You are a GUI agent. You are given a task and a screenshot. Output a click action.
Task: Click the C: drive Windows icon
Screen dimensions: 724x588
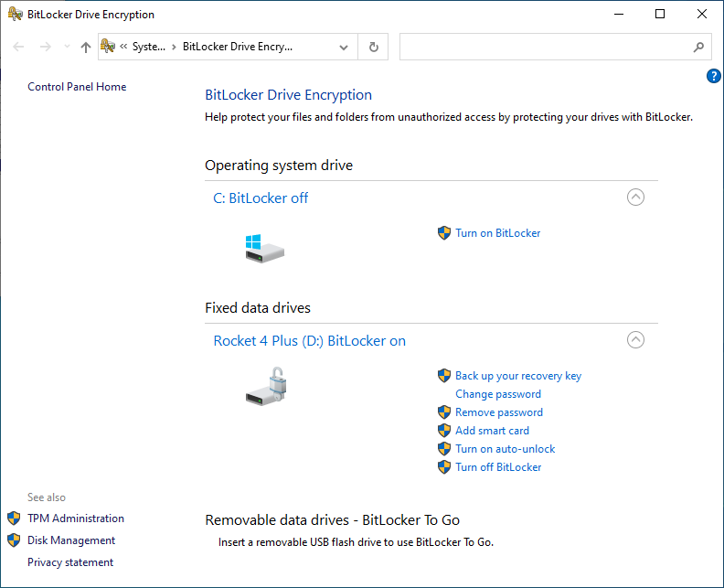[x=264, y=248]
